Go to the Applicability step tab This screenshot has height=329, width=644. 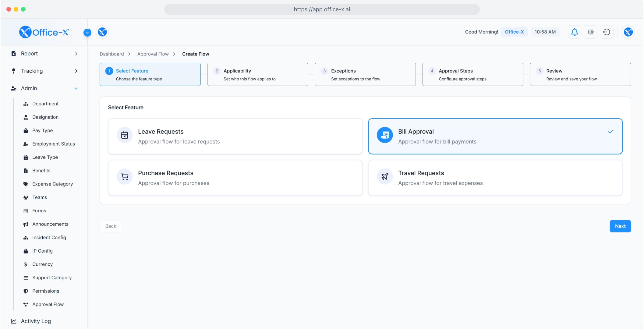(257, 74)
